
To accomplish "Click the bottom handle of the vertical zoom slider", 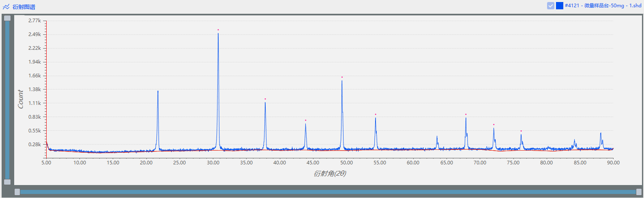I will click(x=7, y=182).
